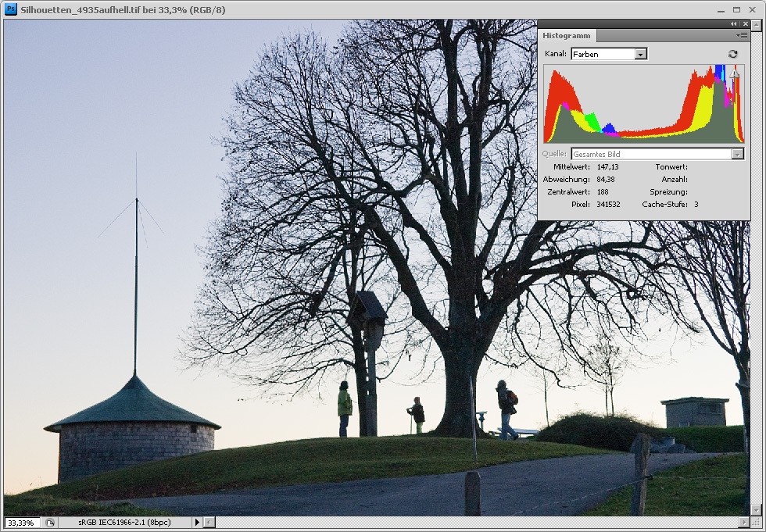Screen dimensions: 766x532
Task: Minimize the Silhouetten_4935aufhell.tif document window
Action: coord(720,9)
